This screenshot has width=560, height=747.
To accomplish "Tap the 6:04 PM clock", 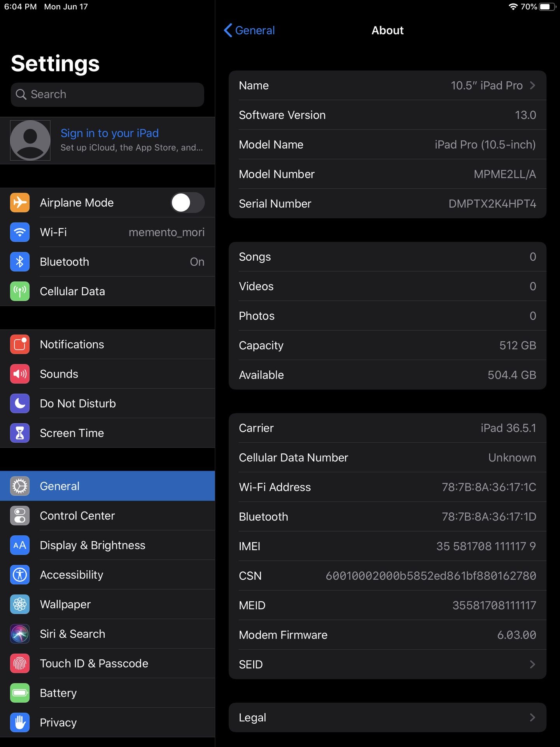I will point(20,7).
